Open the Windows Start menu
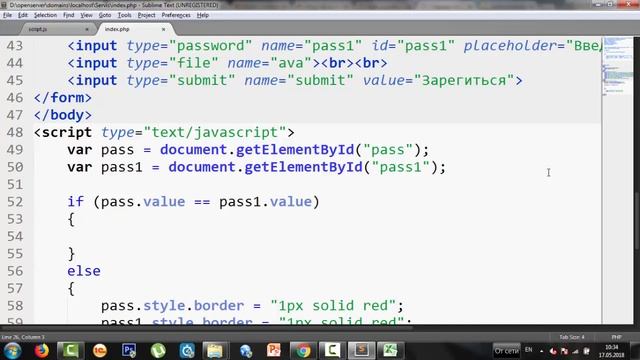The image size is (640, 360). (12, 351)
